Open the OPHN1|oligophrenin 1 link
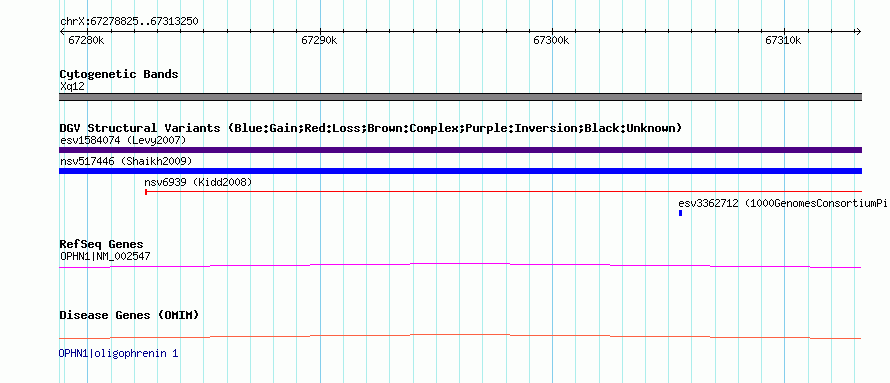The width and height of the screenshot is (890, 383). coord(119,353)
